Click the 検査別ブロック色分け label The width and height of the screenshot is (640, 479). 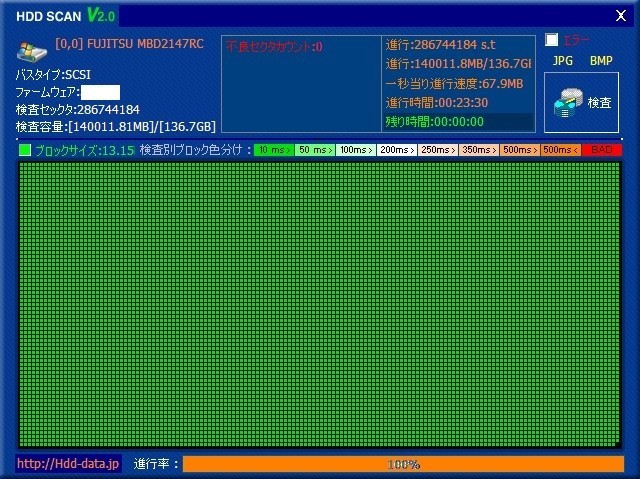[195, 150]
